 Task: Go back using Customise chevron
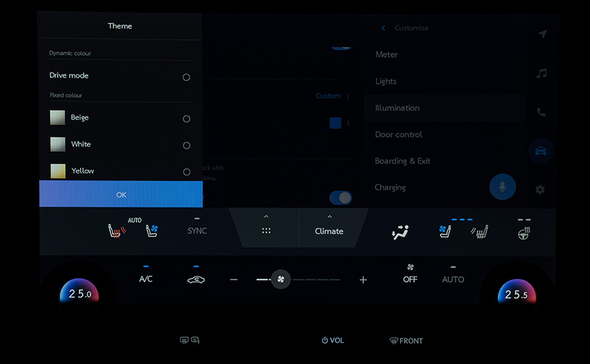tap(383, 27)
